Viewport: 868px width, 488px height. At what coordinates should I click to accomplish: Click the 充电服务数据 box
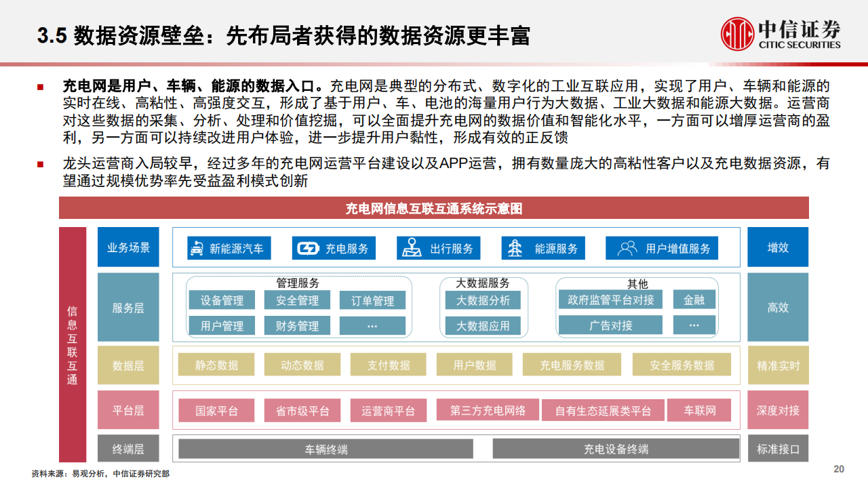572,365
